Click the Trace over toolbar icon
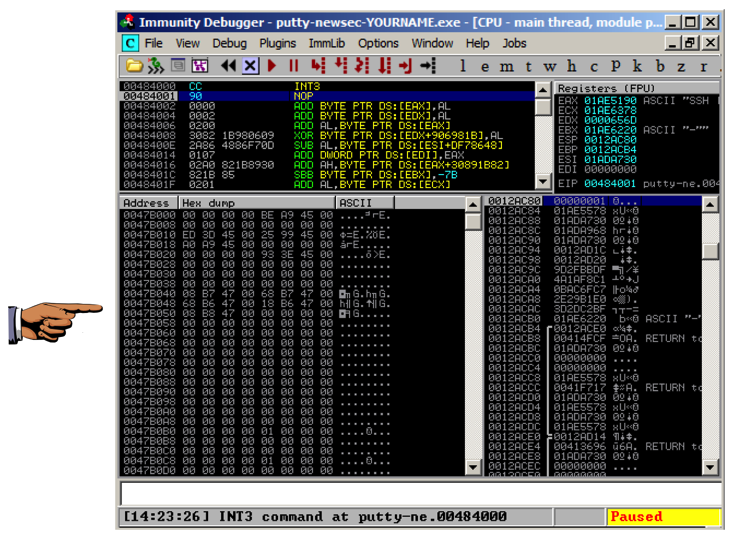This screenshot has height=539, width=732. coord(384,66)
